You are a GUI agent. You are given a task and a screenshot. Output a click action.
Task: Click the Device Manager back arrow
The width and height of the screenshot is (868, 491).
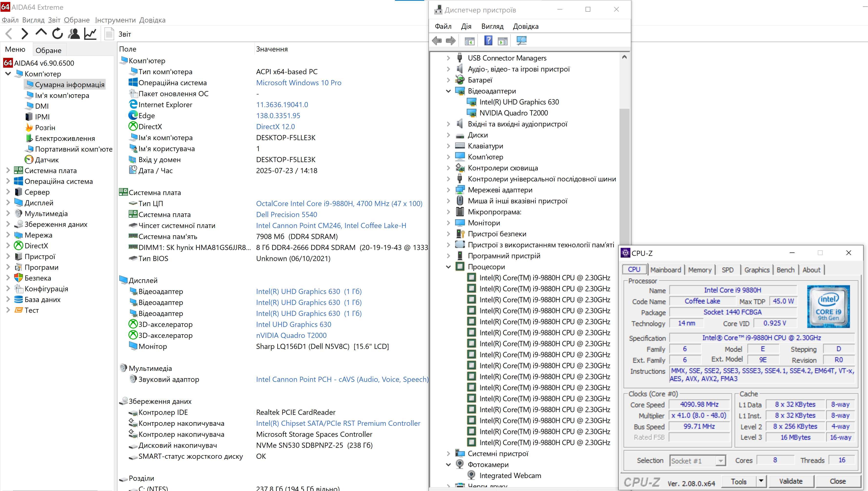[437, 41]
